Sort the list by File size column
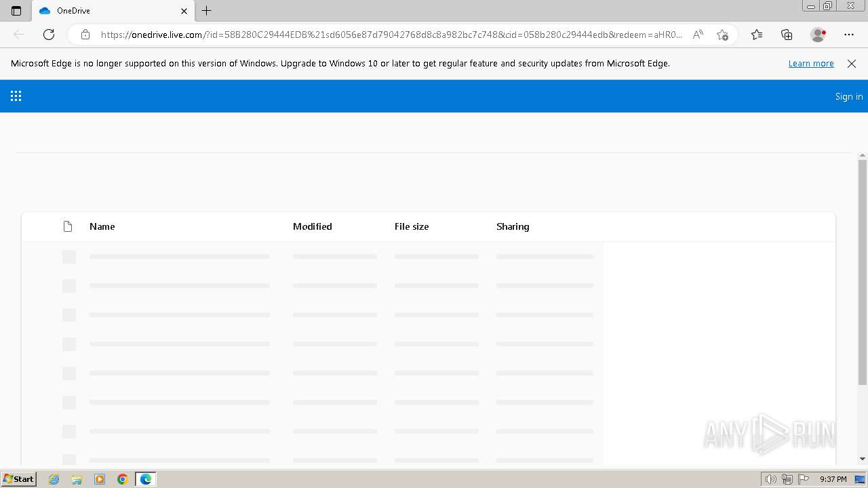The width and height of the screenshot is (868, 488). 412,226
